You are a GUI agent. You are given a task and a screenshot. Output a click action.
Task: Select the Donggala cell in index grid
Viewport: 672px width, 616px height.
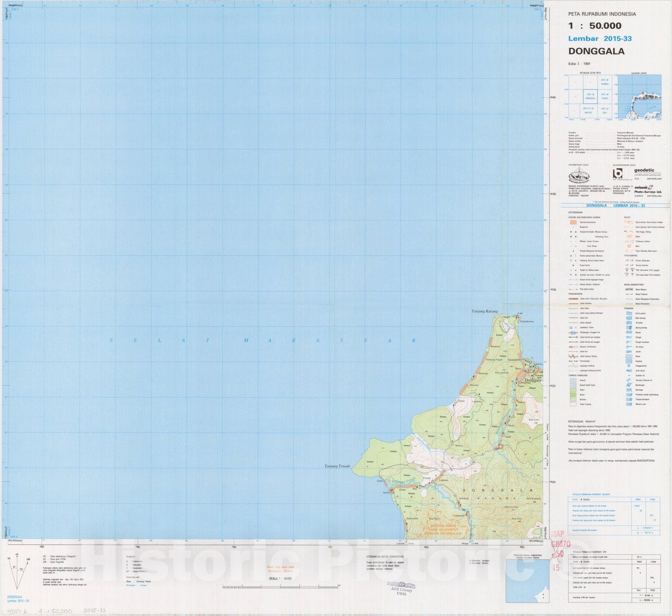(590, 97)
